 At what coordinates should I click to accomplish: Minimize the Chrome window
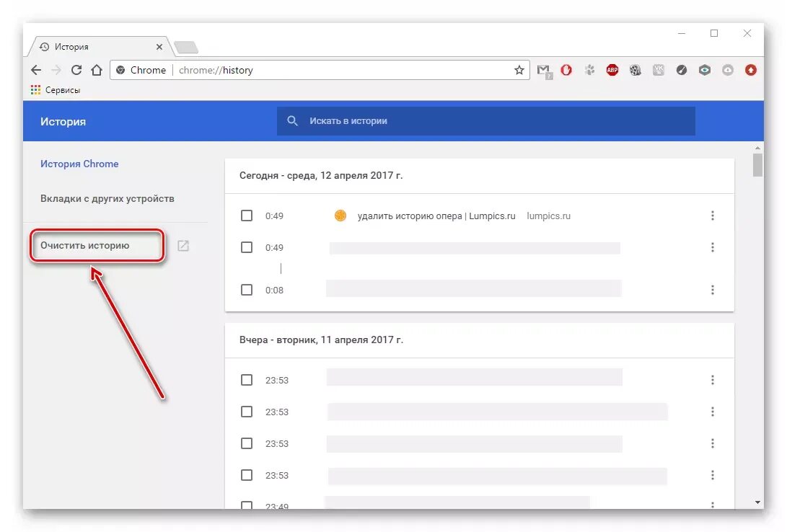[682, 34]
